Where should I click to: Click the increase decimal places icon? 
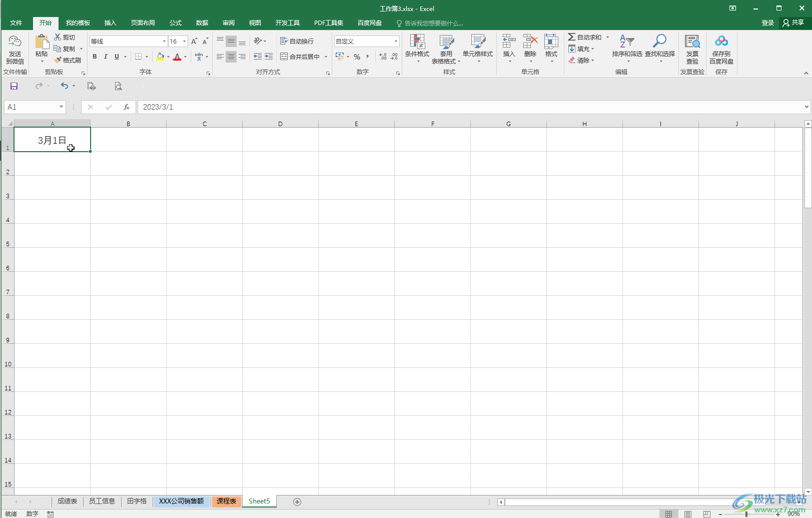383,57
